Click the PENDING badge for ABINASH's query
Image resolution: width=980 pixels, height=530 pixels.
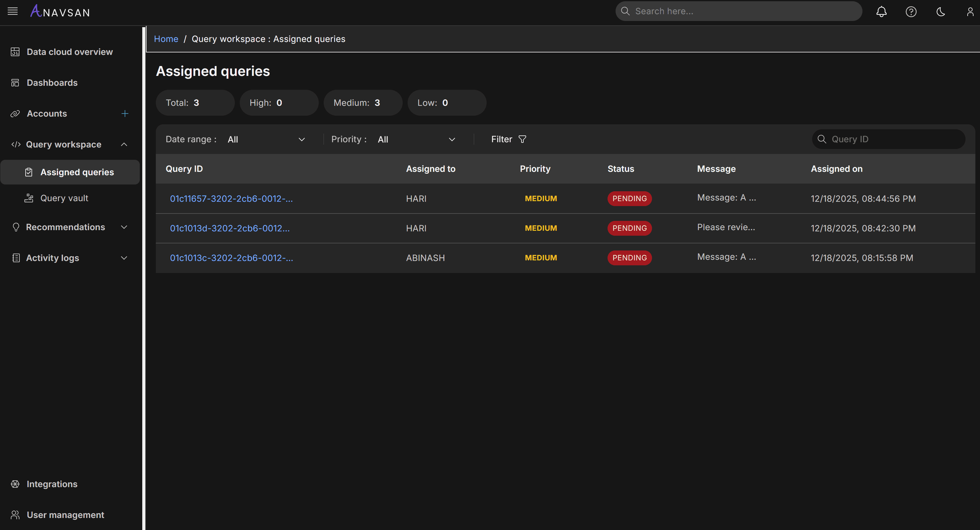pos(629,258)
